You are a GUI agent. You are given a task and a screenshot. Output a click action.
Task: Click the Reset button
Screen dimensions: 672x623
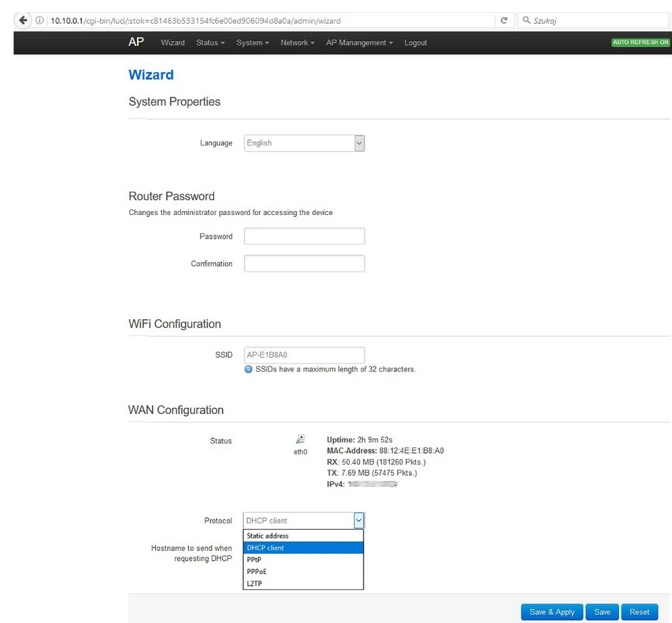tap(639, 612)
